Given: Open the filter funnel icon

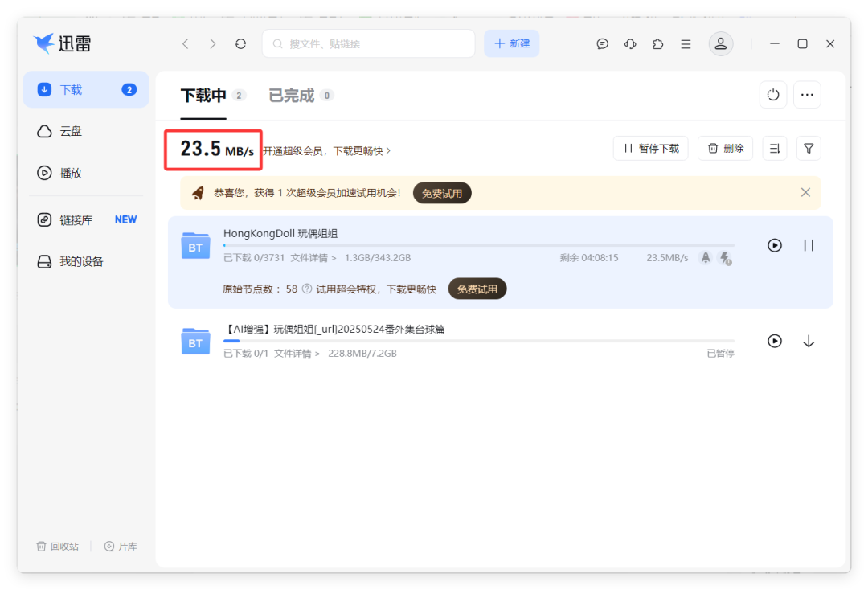Looking at the screenshot, I should pyautogui.click(x=809, y=149).
